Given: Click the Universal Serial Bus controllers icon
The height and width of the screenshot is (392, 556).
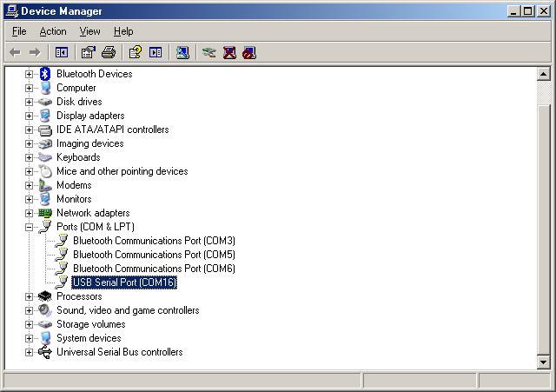Looking at the screenshot, I should (x=44, y=352).
